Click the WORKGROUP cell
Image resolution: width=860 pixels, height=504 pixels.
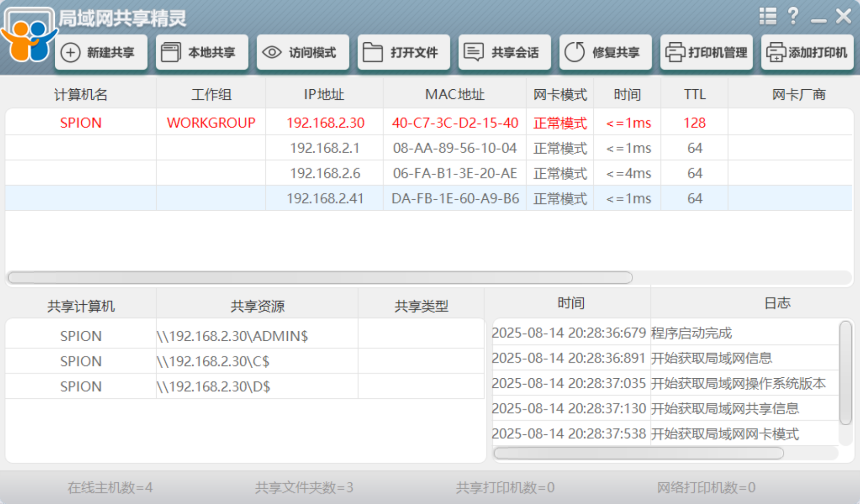click(x=211, y=123)
